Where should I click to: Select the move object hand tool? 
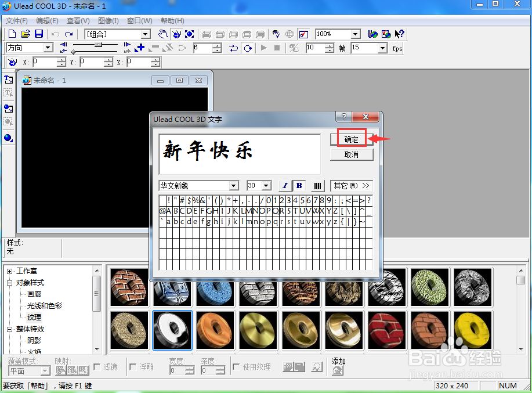(163, 34)
